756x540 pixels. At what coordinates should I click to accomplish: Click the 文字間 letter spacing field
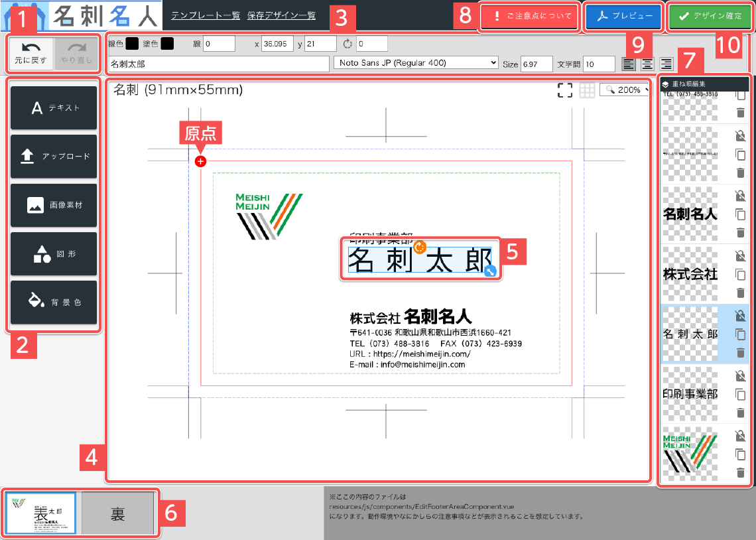click(x=599, y=64)
